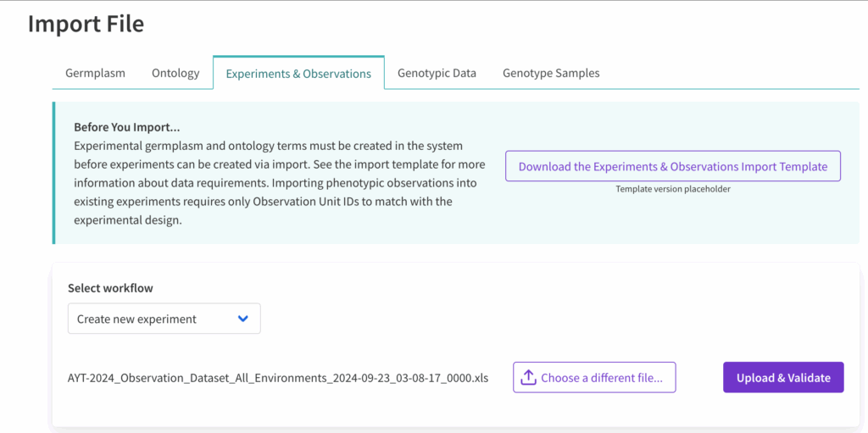Go to the Genotypic Data tab
The width and height of the screenshot is (868, 433).
[437, 73]
